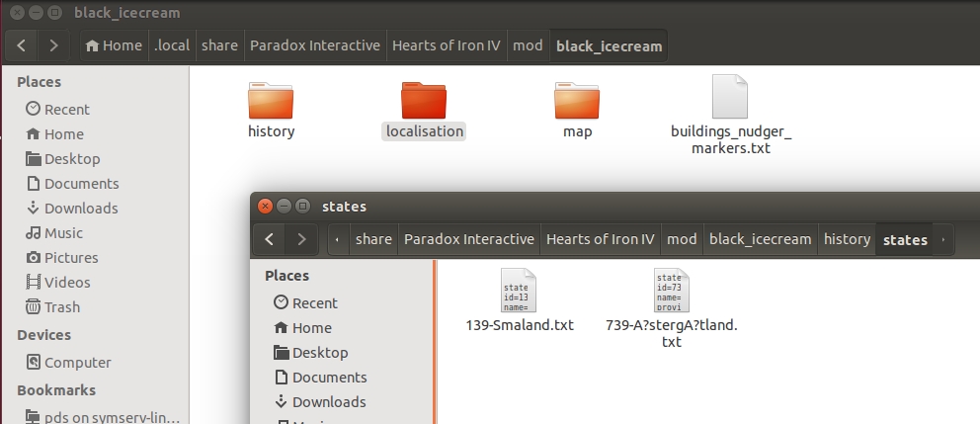Go back in states window
The width and height of the screenshot is (980, 424).
pos(270,239)
